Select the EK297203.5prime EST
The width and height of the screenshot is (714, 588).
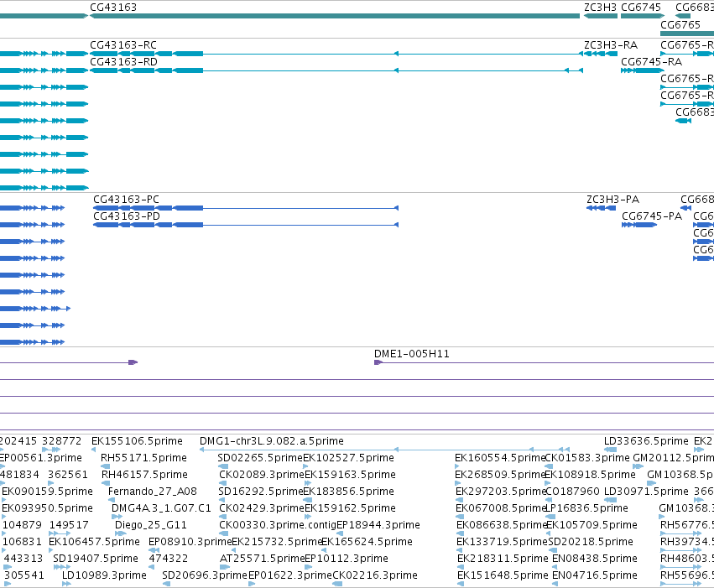(x=500, y=492)
